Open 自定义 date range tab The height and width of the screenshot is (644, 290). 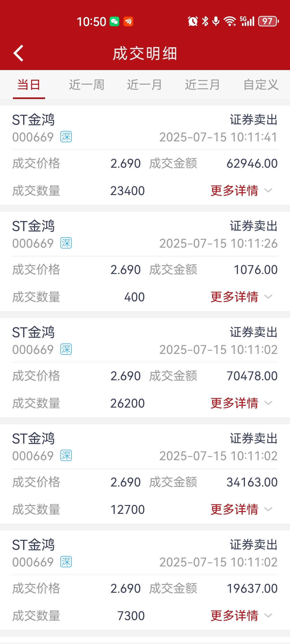click(261, 85)
